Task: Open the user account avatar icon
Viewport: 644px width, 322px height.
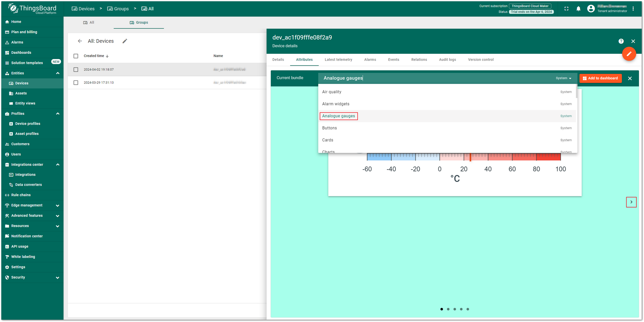Action: click(591, 9)
